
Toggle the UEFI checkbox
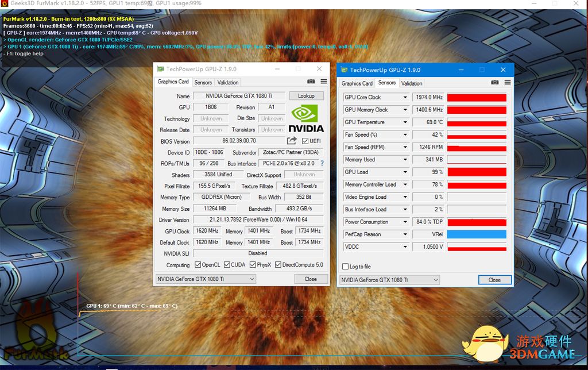pyautogui.click(x=305, y=141)
